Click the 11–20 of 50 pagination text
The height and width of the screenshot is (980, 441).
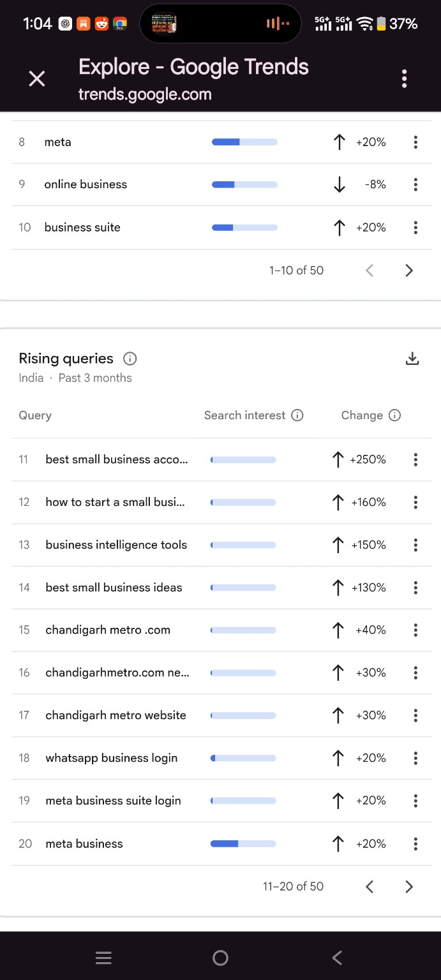[x=293, y=886]
